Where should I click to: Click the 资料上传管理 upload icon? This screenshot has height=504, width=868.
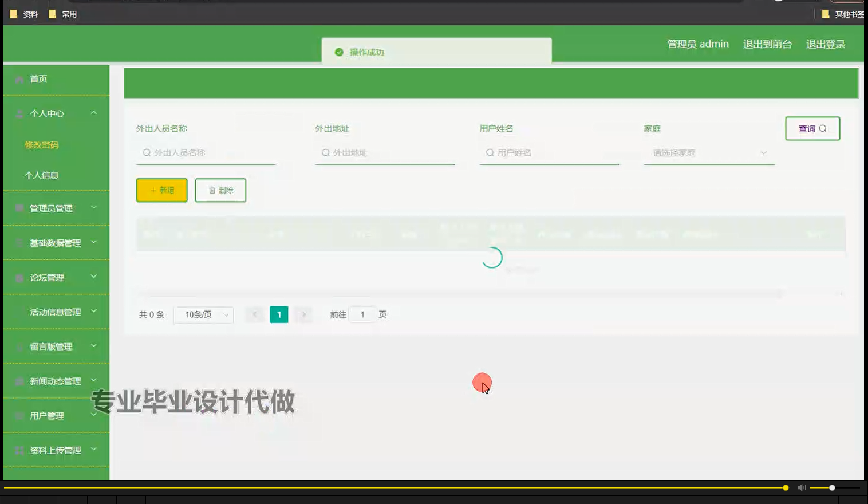pyautogui.click(x=19, y=450)
